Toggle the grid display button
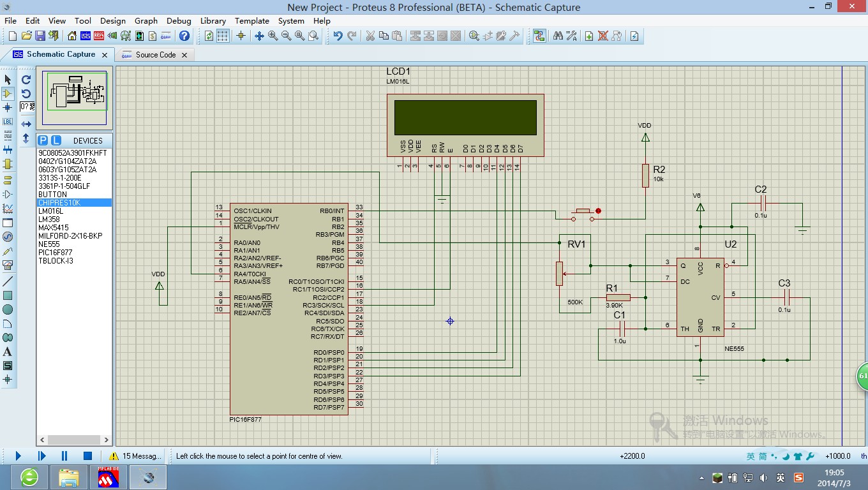 coord(222,36)
